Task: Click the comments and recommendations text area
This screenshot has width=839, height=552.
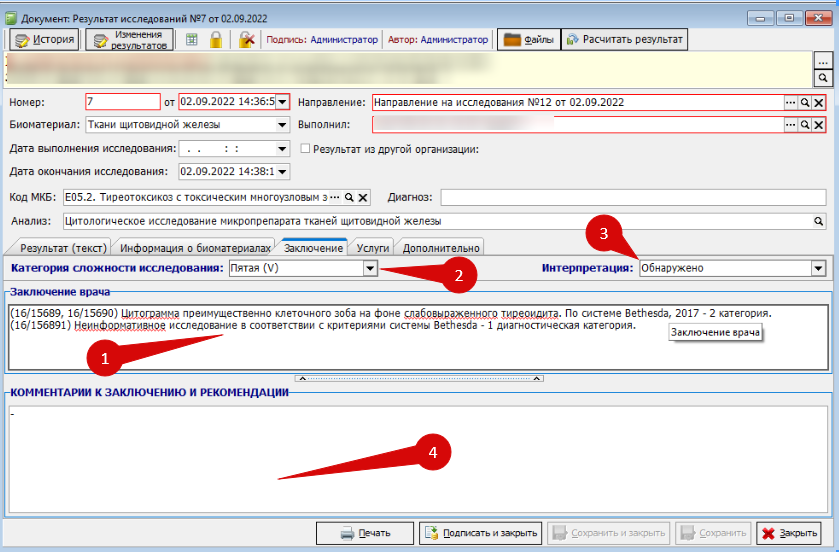Action: pyautogui.click(x=418, y=460)
